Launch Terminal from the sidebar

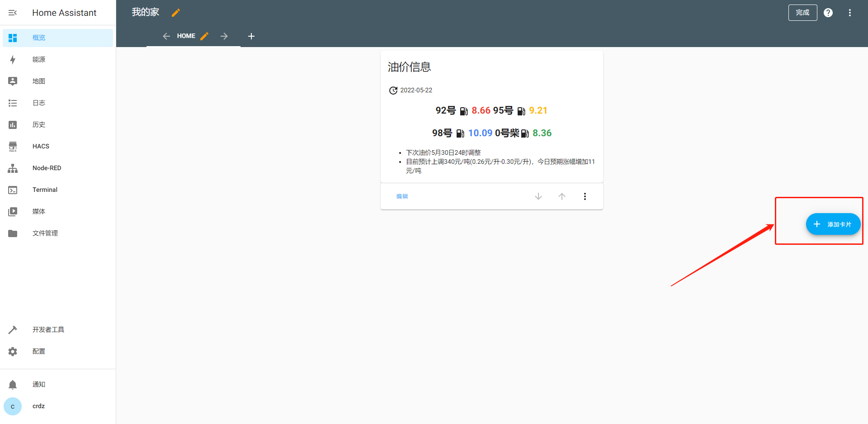pos(45,190)
